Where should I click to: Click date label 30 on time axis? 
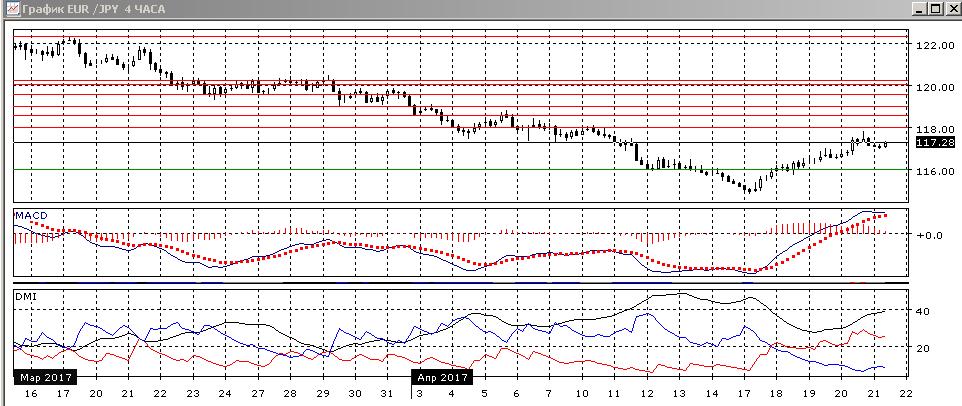355,393
